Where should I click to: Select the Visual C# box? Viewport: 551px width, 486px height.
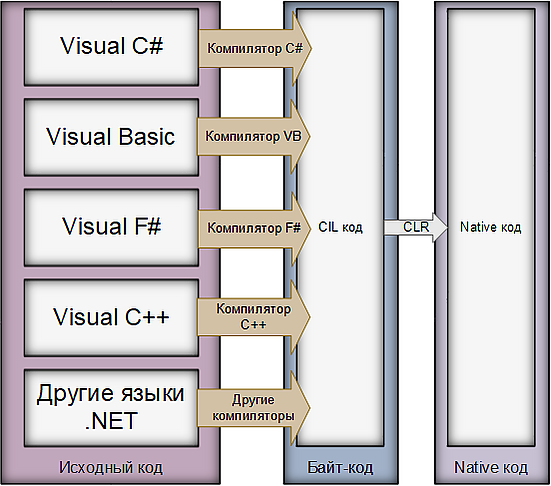pos(111,47)
